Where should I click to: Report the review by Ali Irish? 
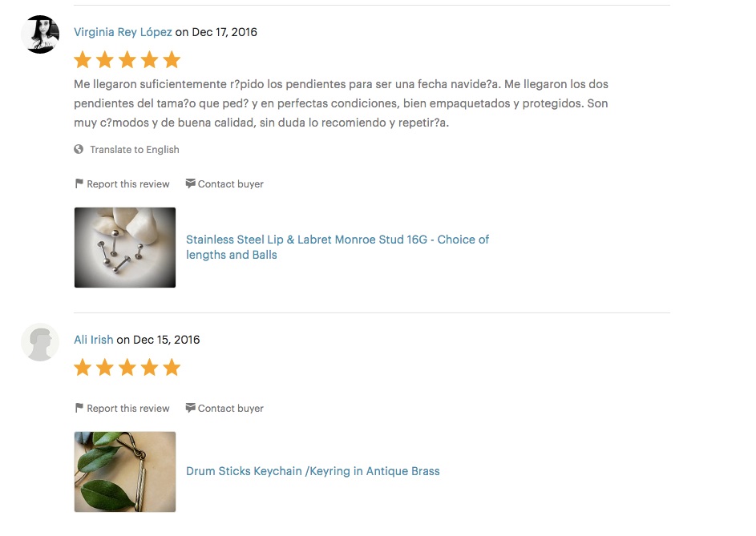[128, 409]
